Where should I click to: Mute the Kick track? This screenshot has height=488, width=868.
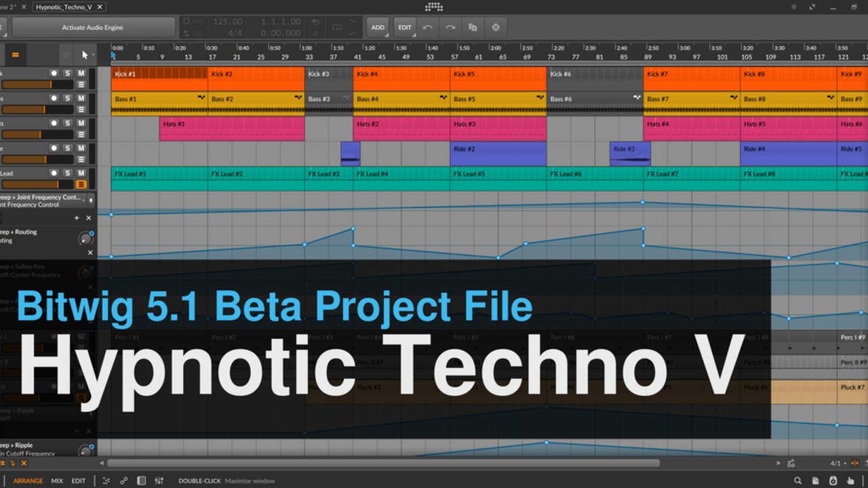click(81, 73)
